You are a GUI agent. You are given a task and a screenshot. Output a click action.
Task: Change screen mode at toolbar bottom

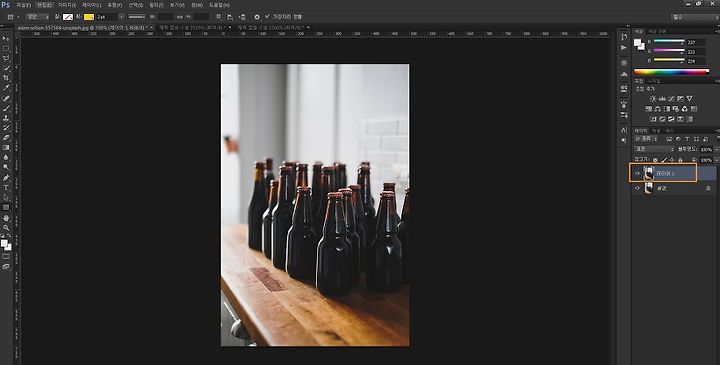(6, 266)
